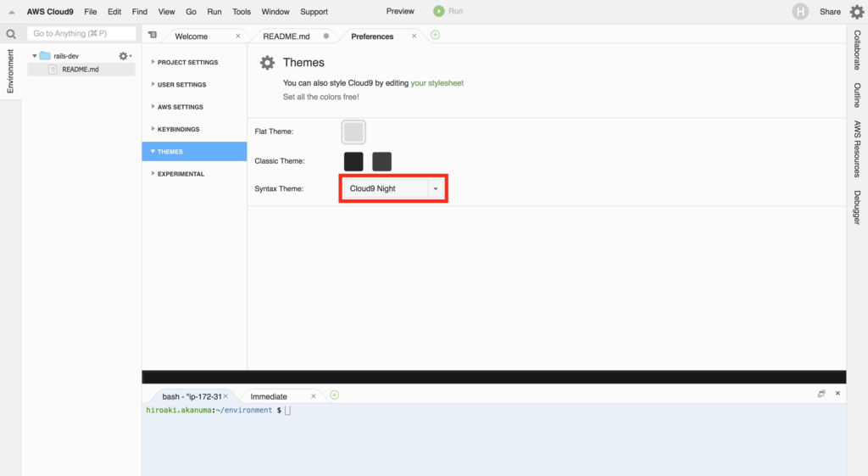Viewport: 868px width, 476px height.
Task: Open the Environment side panel tab
Action: (x=10, y=71)
